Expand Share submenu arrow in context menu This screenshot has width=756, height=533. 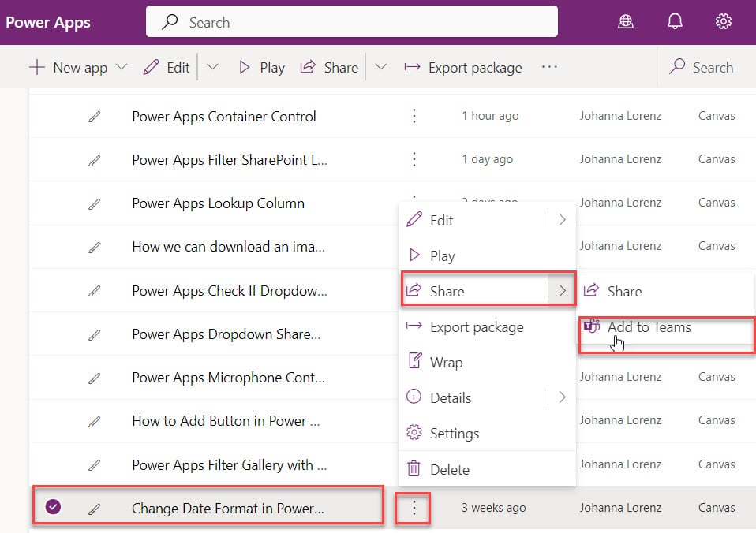562,291
